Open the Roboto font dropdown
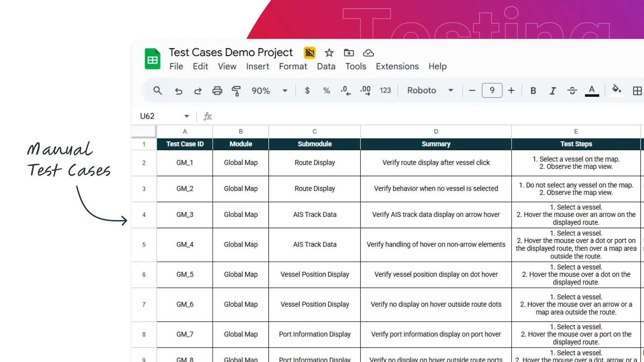This screenshot has height=362, width=644. pyautogui.click(x=430, y=90)
